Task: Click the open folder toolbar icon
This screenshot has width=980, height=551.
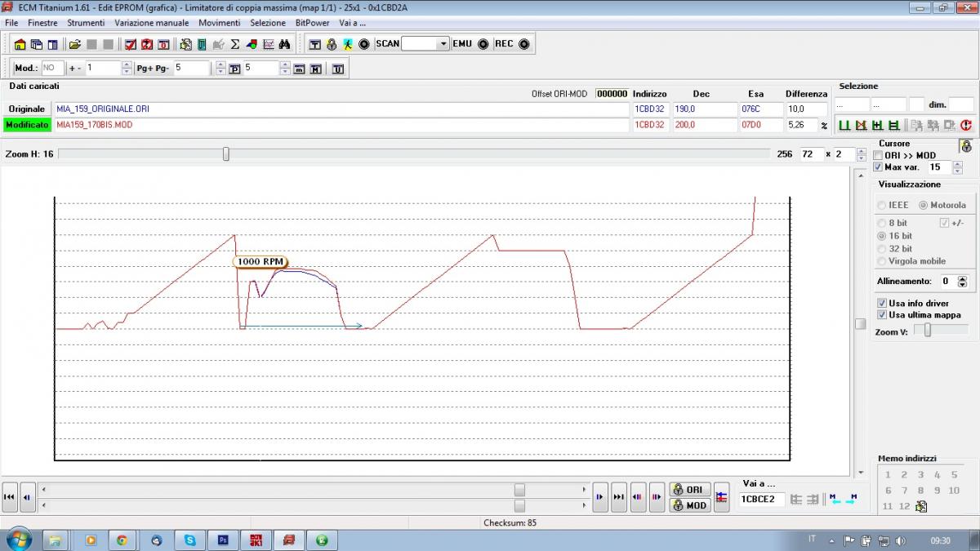Action: [x=74, y=44]
